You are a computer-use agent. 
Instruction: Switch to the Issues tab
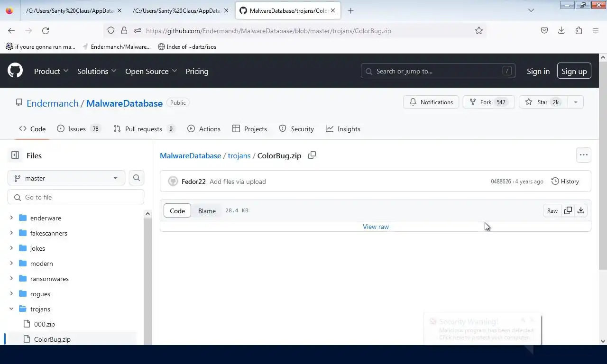pyautogui.click(x=78, y=129)
